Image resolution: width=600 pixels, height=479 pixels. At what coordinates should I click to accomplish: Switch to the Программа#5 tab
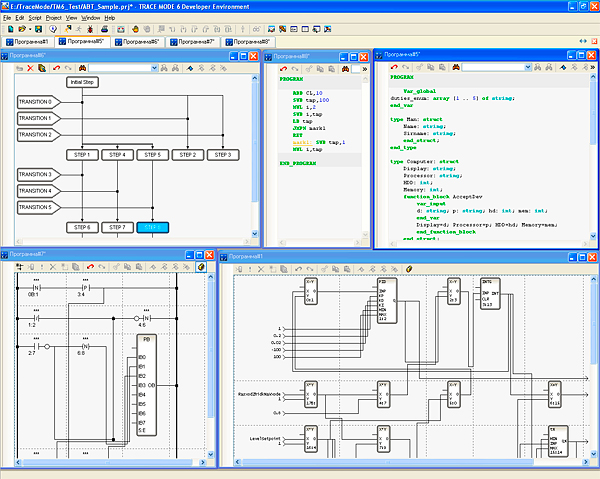coord(82,41)
